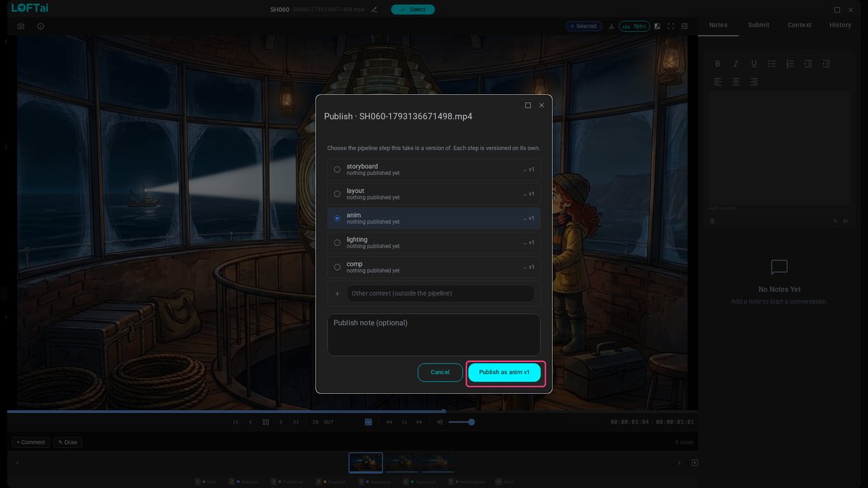Click the camera snapshot icon
This screenshot has height=488, width=868.
pos(21,26)
